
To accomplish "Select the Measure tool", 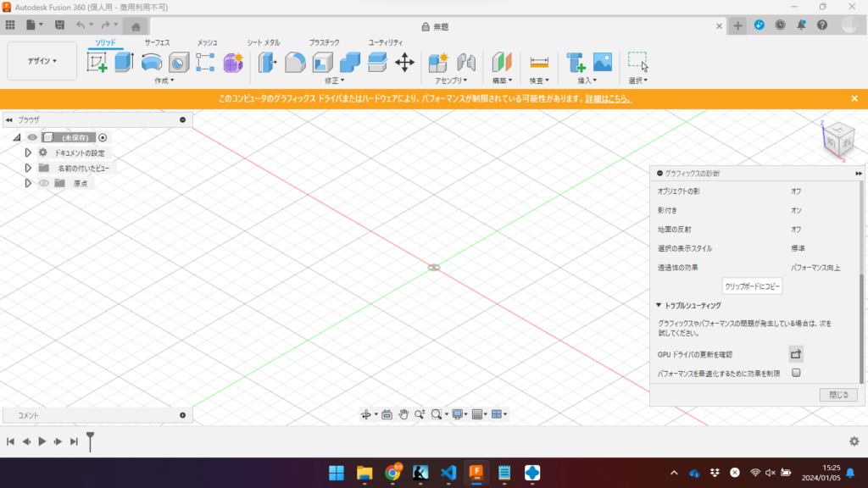I will tap(538, 62).
